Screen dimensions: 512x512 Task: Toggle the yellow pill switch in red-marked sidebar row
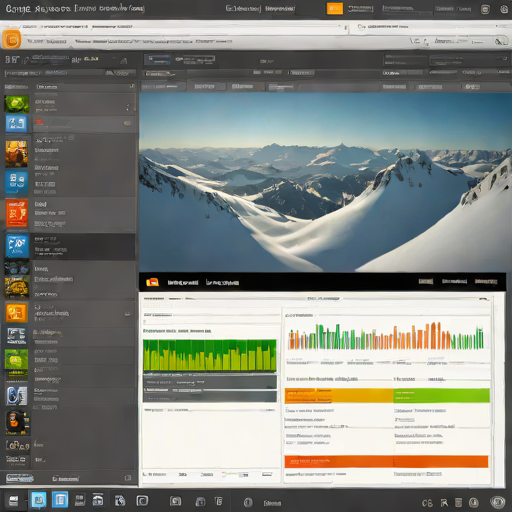coord(127,123)
